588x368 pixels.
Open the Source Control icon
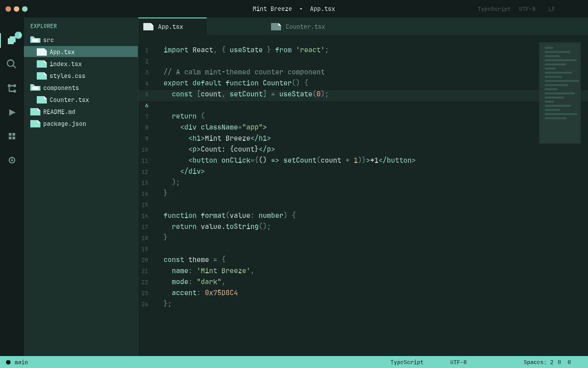pos(12,88)
